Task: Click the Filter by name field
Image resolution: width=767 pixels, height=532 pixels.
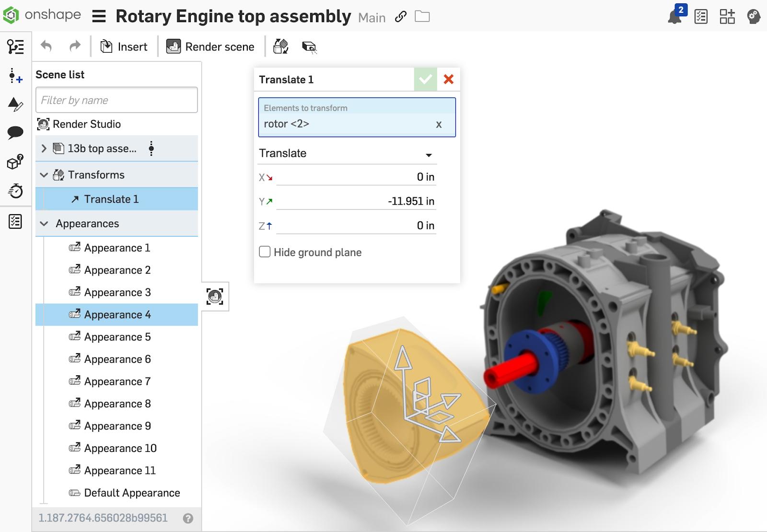Action: coord(116,100)
